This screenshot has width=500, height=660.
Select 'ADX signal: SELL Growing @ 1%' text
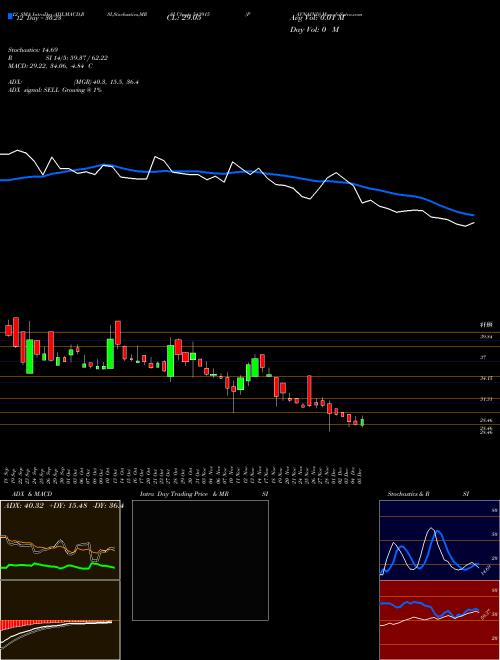[x=55, y=90]
